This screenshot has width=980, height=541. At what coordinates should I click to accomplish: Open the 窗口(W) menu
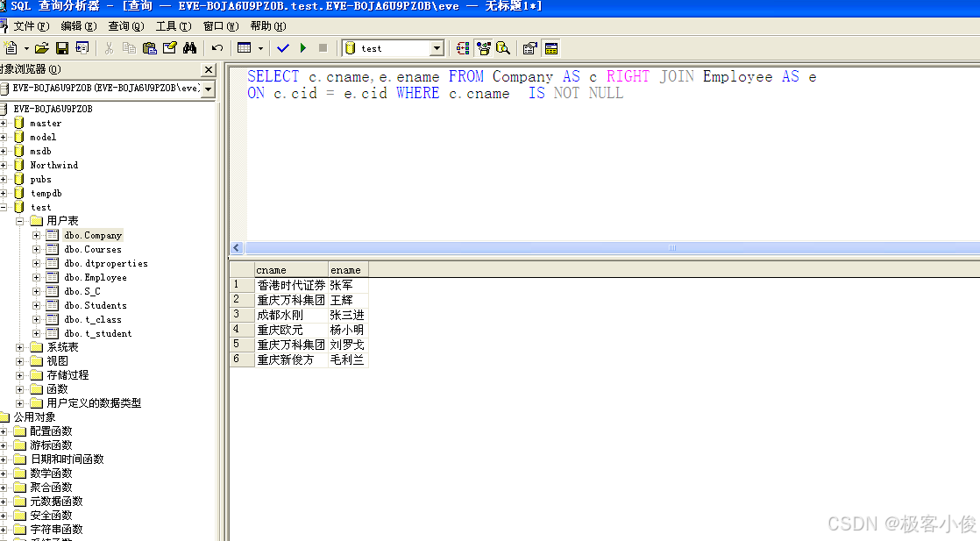point(221,26)
